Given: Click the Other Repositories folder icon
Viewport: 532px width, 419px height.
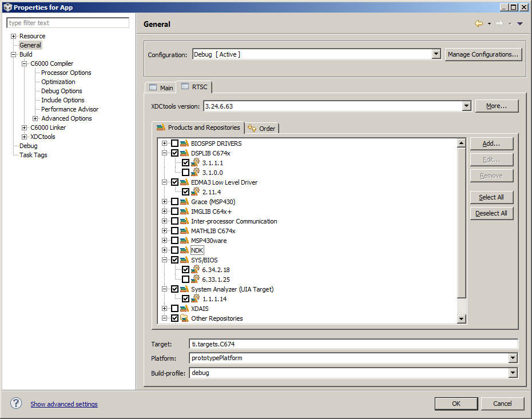Looking at the screenshot, I should point(184,318).
